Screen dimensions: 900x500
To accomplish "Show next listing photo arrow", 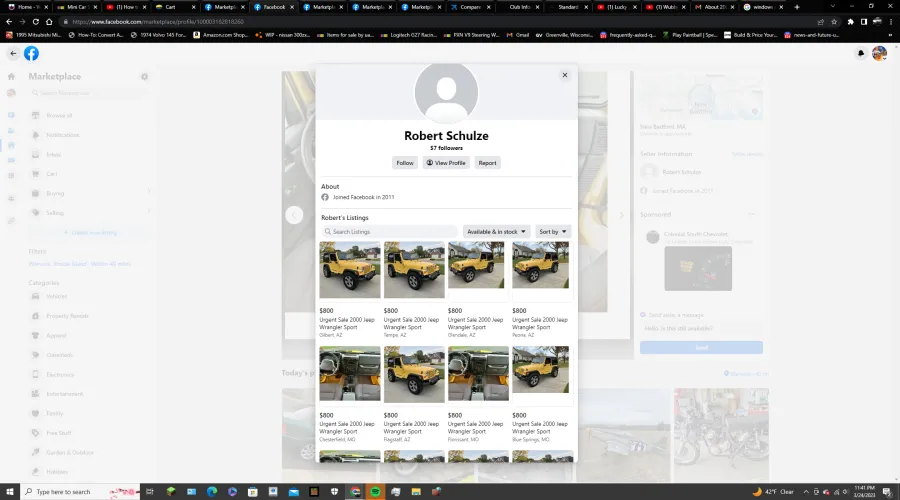I will pyautogui.click(x=621, y=215).
